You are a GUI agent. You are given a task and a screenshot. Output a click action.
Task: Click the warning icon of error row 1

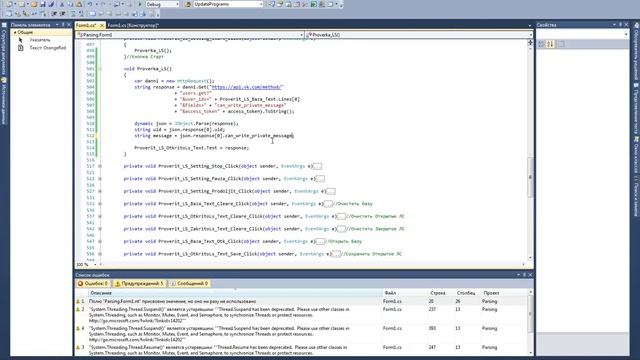[x=78, y=301]
